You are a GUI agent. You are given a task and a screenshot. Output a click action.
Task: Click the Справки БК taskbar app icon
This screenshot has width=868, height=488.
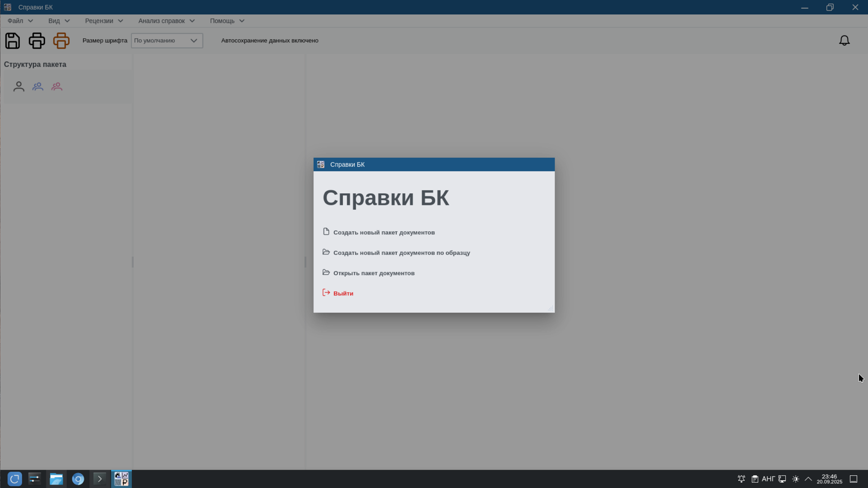121,479
